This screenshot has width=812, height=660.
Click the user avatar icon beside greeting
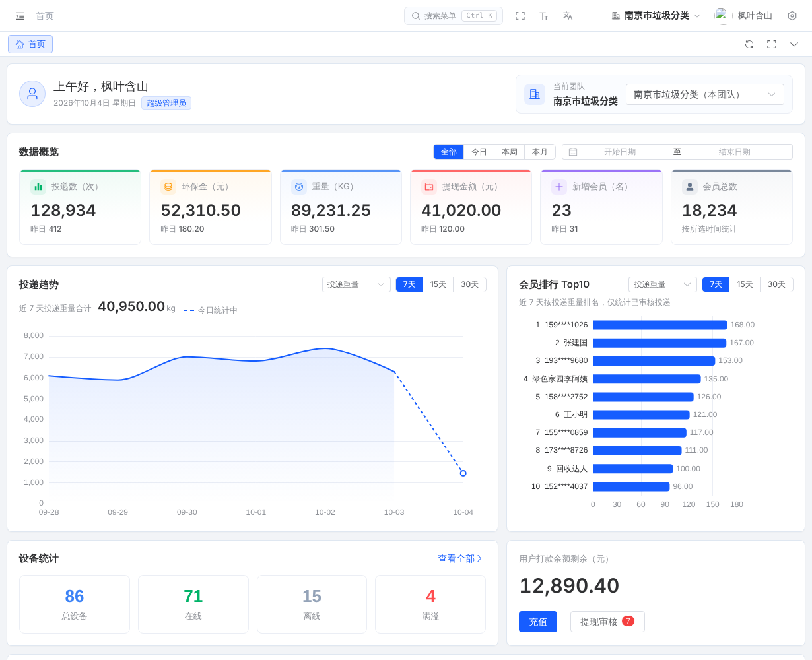click(x=32, y=94)
